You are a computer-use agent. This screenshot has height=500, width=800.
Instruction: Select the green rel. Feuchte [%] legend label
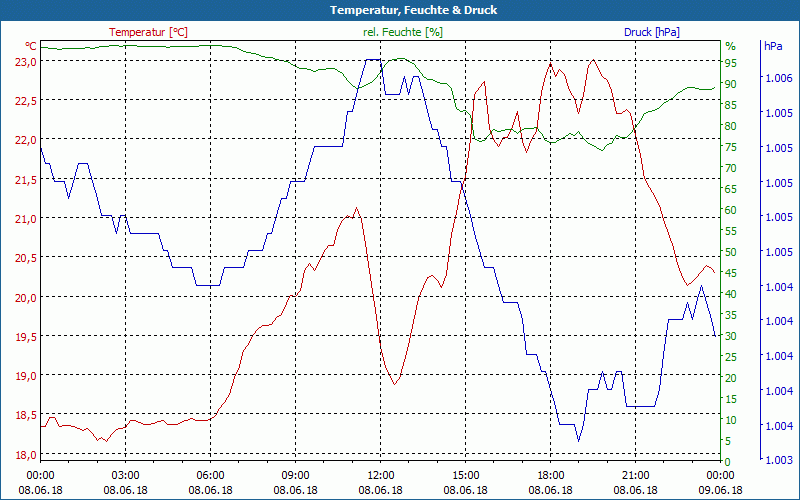(x=402, y=32)
